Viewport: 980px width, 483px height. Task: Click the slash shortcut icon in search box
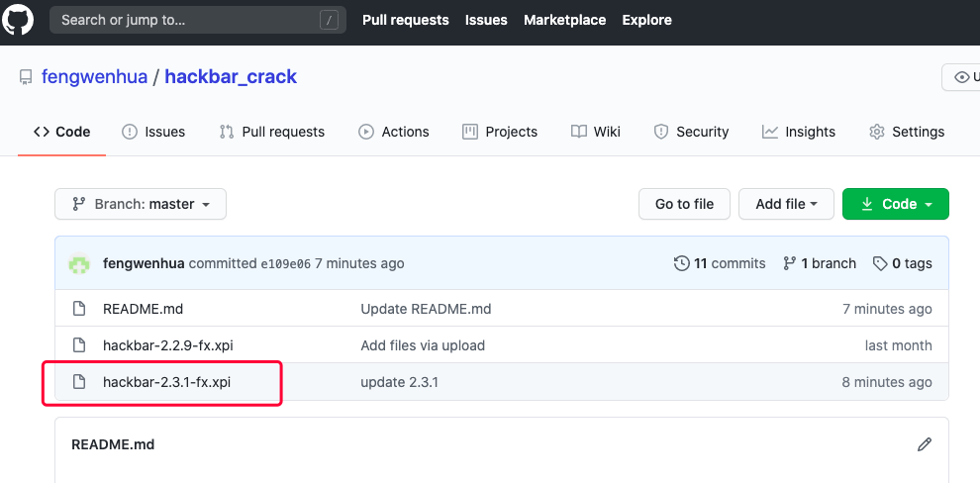click(330, 20)
